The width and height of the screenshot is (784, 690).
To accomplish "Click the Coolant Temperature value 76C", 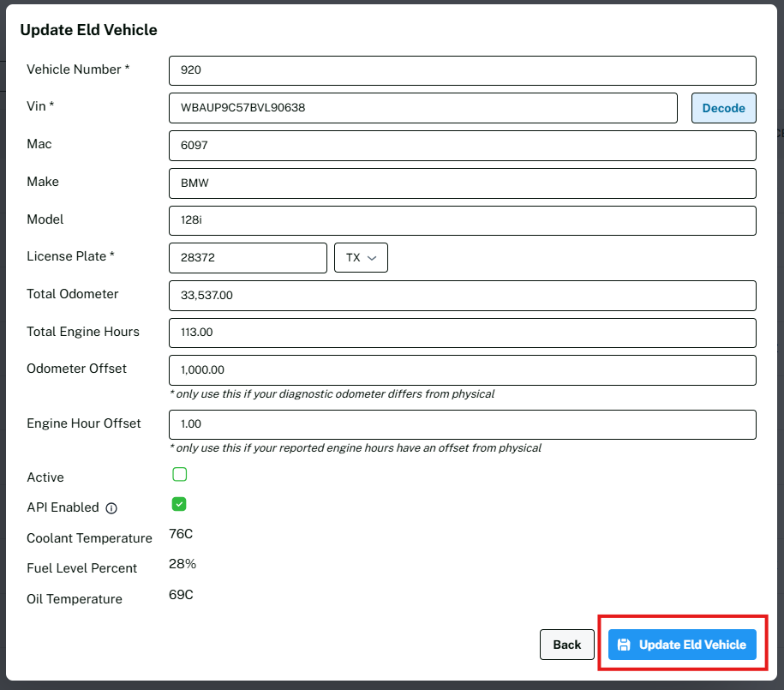I will pos(181,535).
